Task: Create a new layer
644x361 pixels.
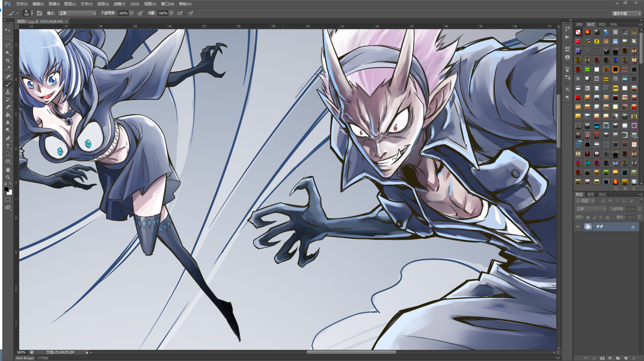Action: pos(625,358)
